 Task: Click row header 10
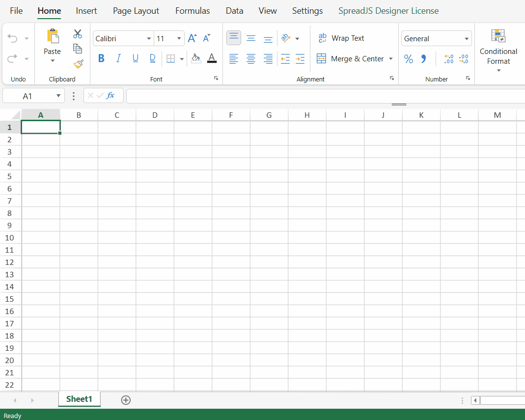9,238
